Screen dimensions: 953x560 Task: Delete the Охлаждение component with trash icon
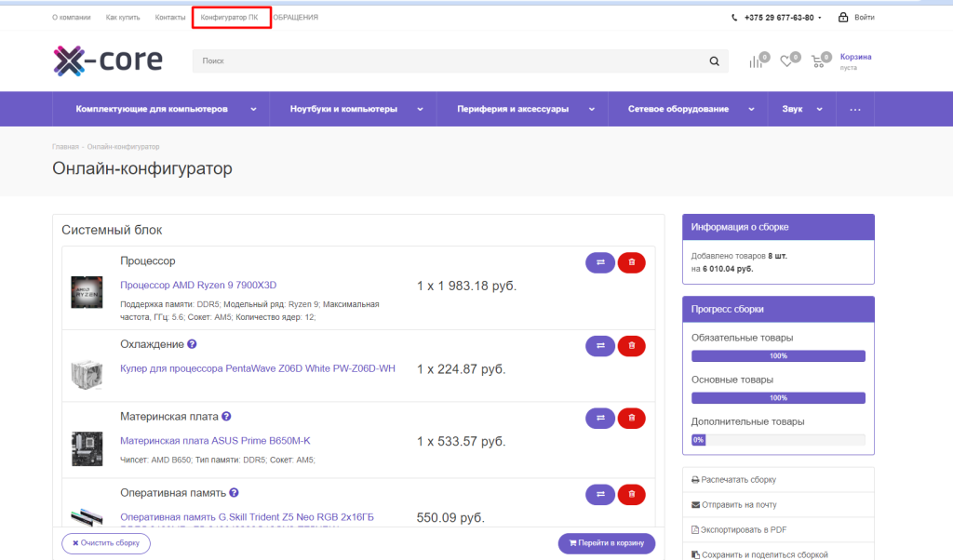pos(632,346)
